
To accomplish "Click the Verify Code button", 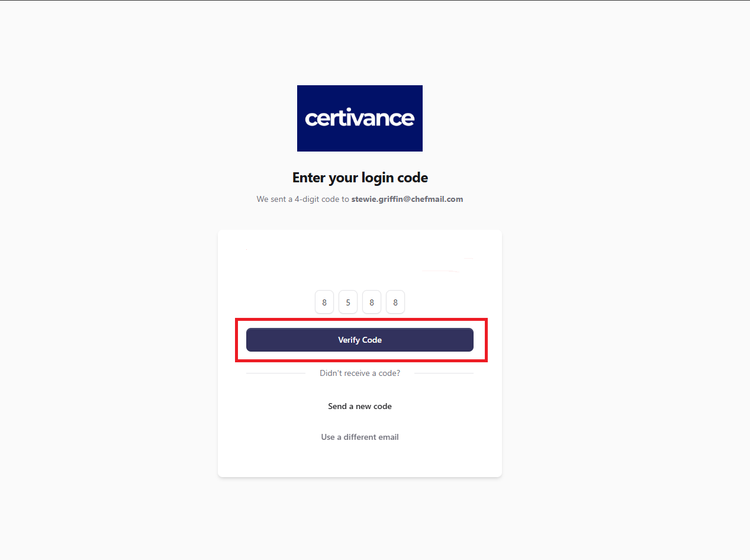I will pos(360,340).
